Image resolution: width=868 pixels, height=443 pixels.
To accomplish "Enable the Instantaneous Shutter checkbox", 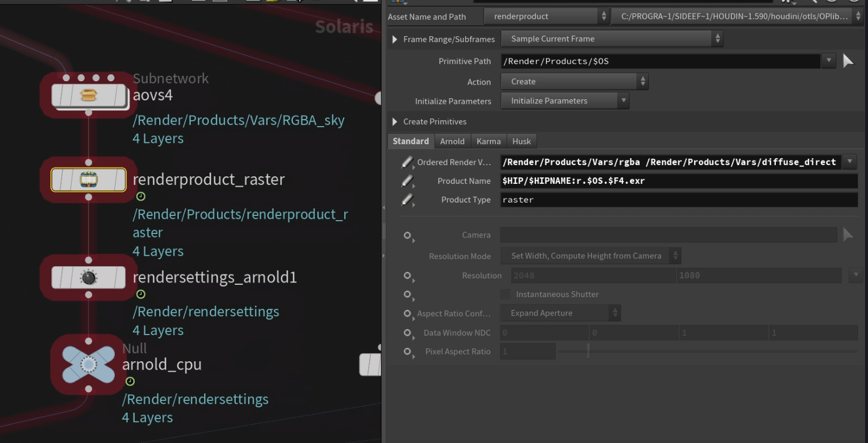I will [505, 294].
